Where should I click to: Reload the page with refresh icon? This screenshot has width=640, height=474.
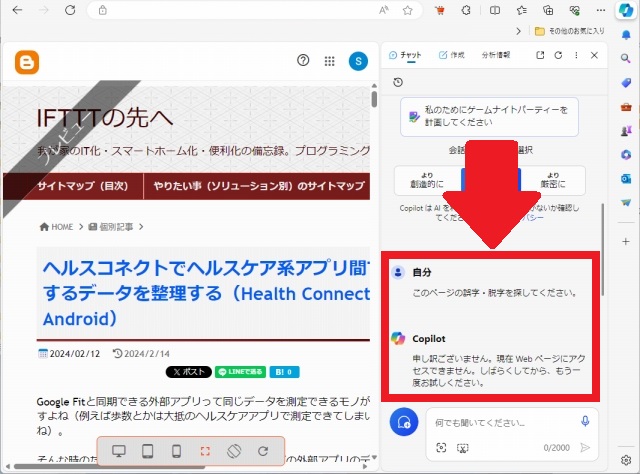(70, 10)
